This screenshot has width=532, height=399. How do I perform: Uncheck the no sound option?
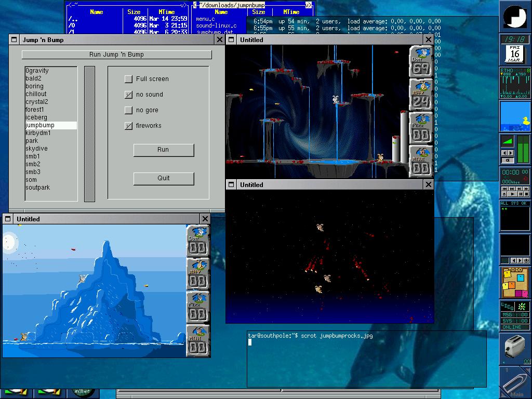point(129,95)
